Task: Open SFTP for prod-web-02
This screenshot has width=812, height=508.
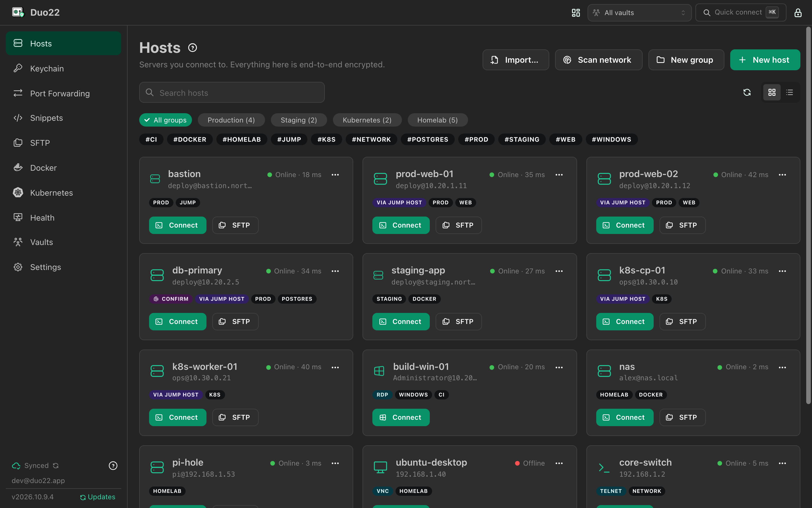Action: [682, 225]
